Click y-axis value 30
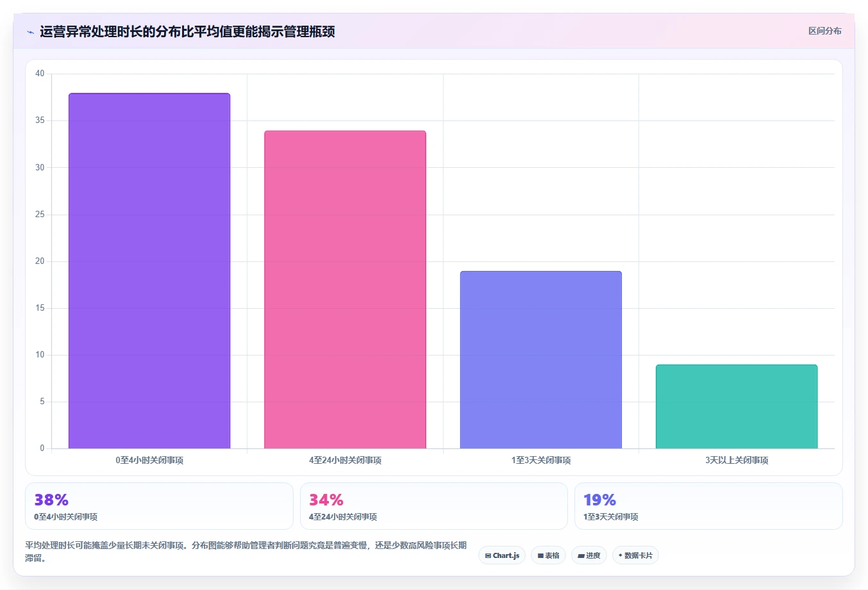 [40, 167]
